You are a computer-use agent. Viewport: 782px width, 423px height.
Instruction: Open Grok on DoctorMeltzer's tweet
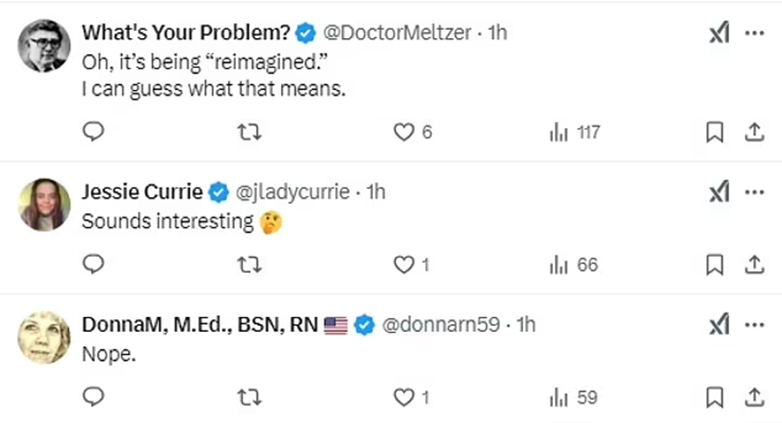coord(719,33)
